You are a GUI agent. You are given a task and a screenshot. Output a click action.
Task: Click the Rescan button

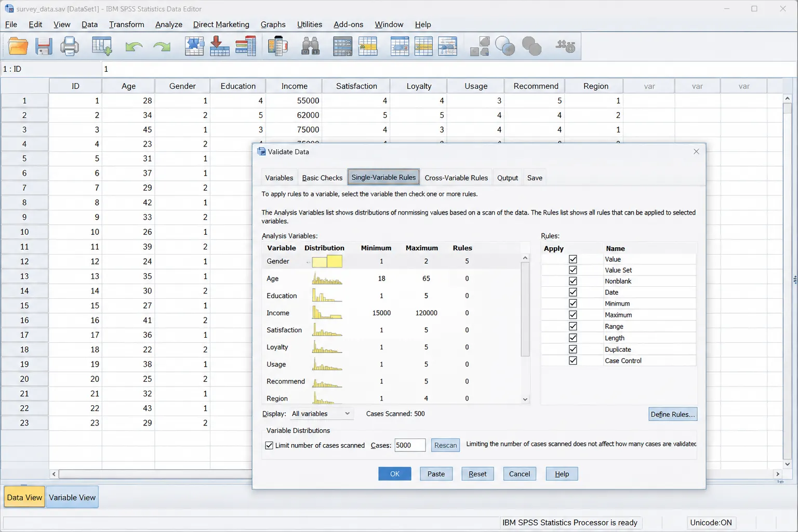coord(445,445)
